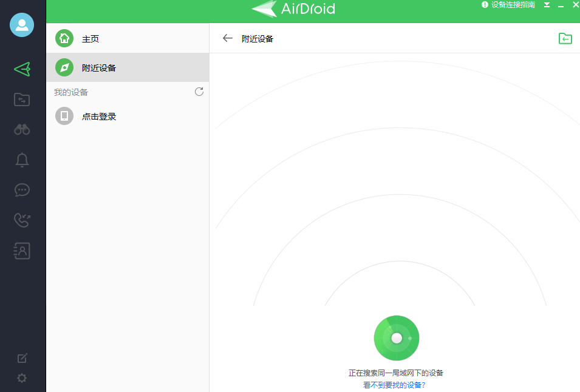Screen dimensions: 580x392
Task: Open the call log phone icon
Action: 22,220
